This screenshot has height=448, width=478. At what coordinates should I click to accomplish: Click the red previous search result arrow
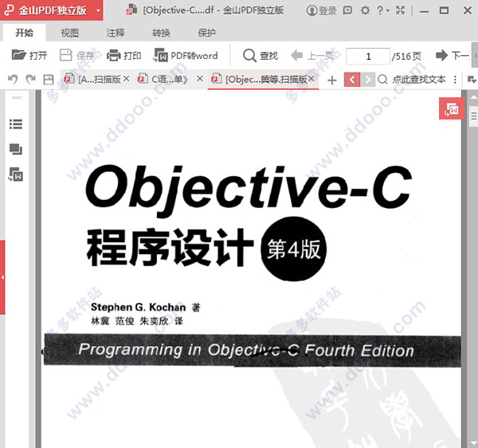coord(352,80)
